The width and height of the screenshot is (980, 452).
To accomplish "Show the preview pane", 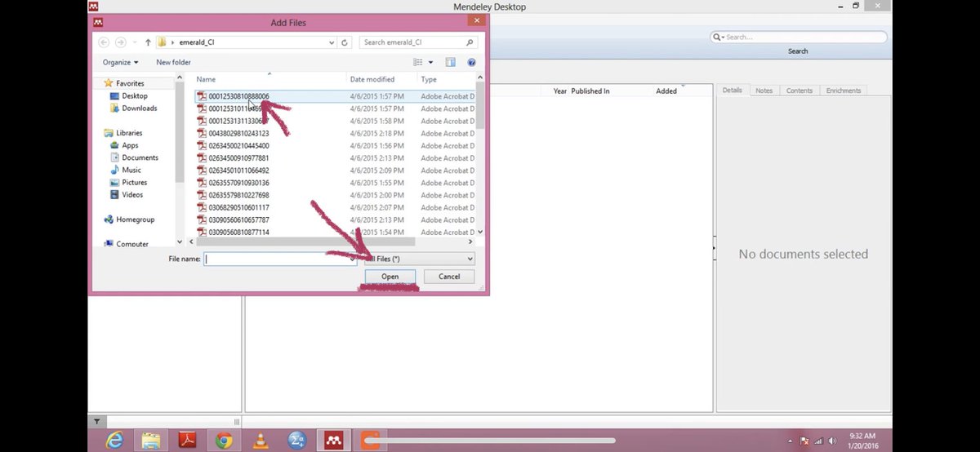I will (x=450, y=62).
